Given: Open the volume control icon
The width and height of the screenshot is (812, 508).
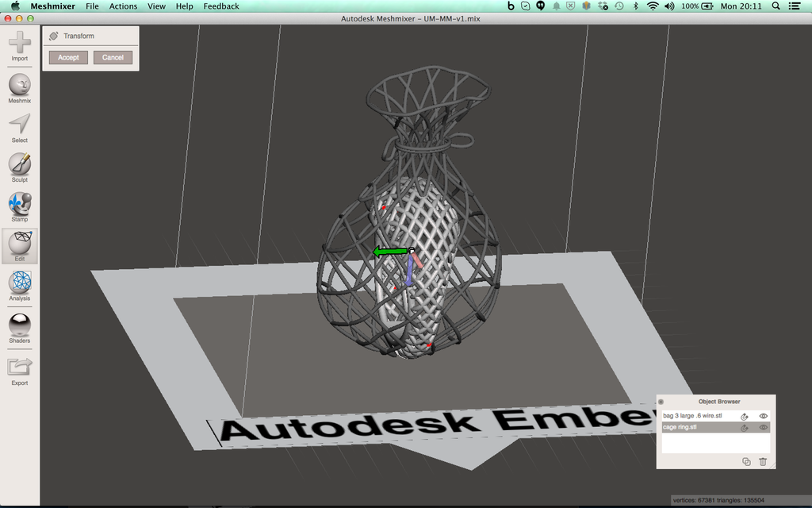Looking at the screenshot, I should click(669, 6).
